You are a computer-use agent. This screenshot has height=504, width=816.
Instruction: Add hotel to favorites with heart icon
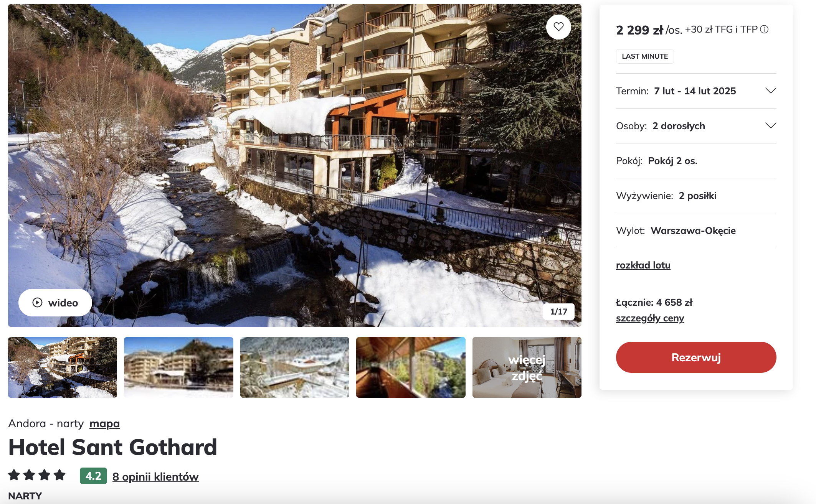558,27
